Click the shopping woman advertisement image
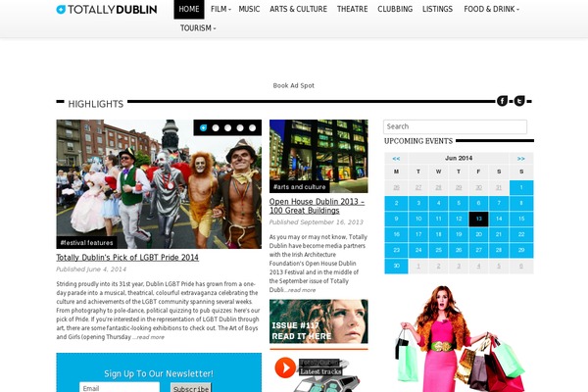 pyautogui.click(x=459, y=339)
